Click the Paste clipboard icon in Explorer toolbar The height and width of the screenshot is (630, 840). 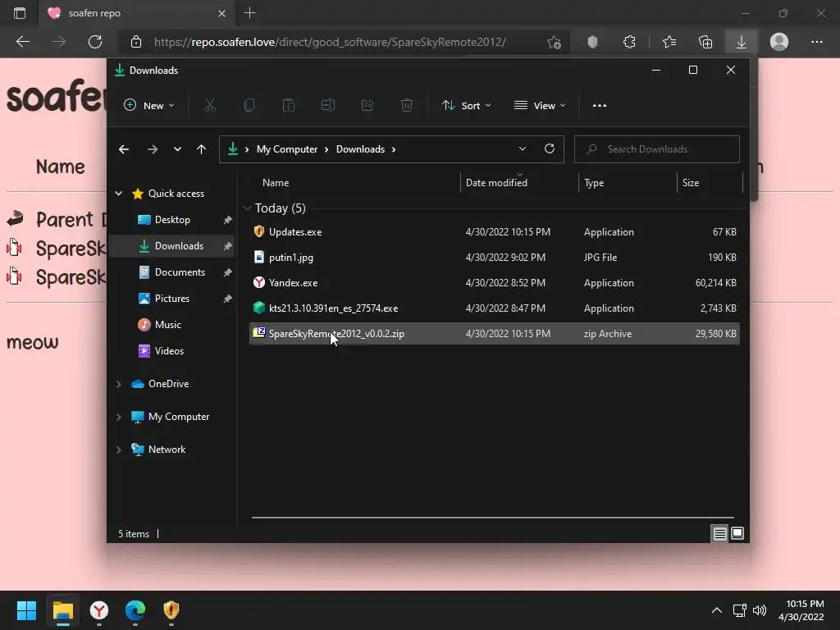pos(288,106)
